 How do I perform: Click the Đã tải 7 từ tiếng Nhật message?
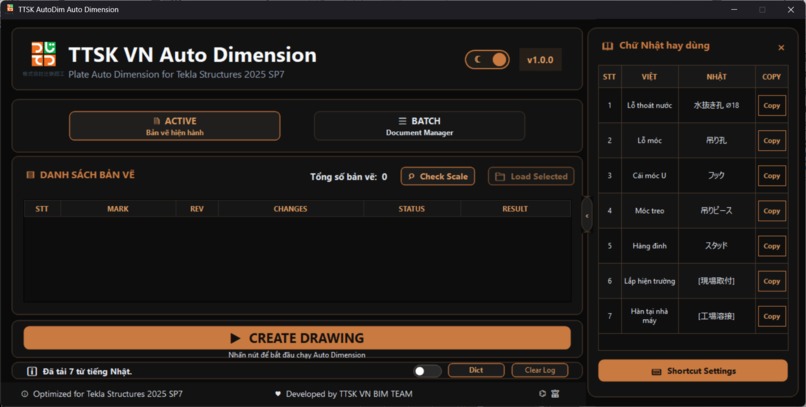[87, 372]
